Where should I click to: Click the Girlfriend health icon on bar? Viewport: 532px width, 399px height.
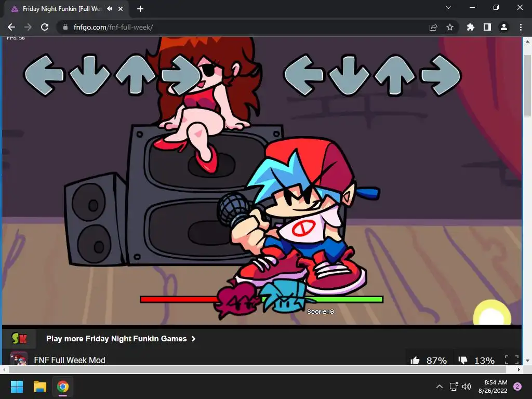point(236,300)
